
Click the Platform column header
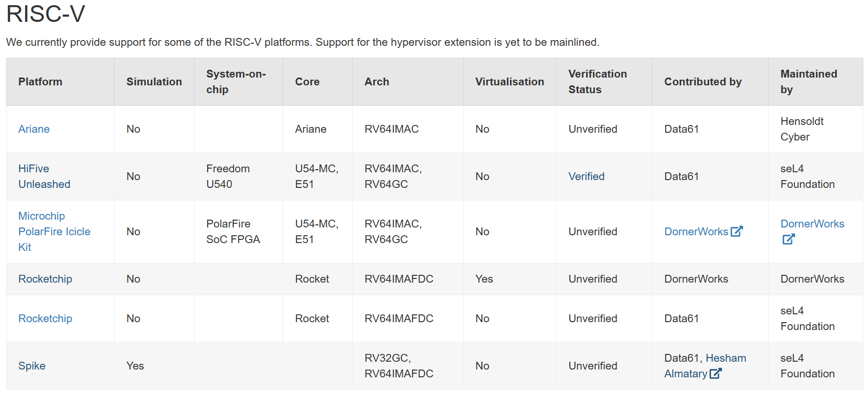click(40, 82)
